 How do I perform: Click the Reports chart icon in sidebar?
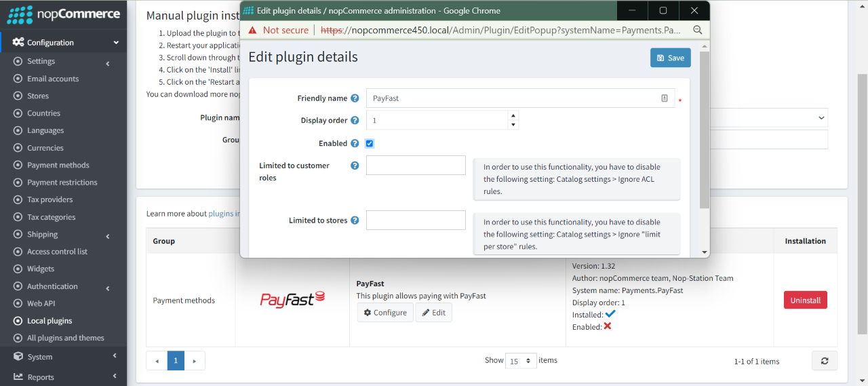(x=18, y=377)
